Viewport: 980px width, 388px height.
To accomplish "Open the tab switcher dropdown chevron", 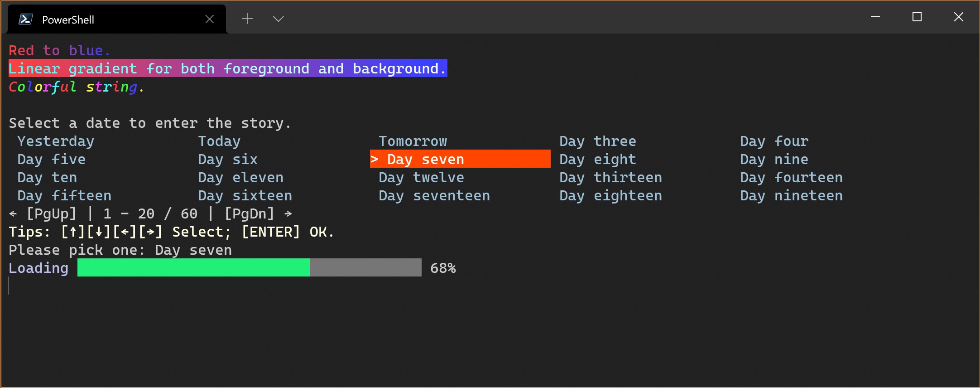I will pos(278,19).
